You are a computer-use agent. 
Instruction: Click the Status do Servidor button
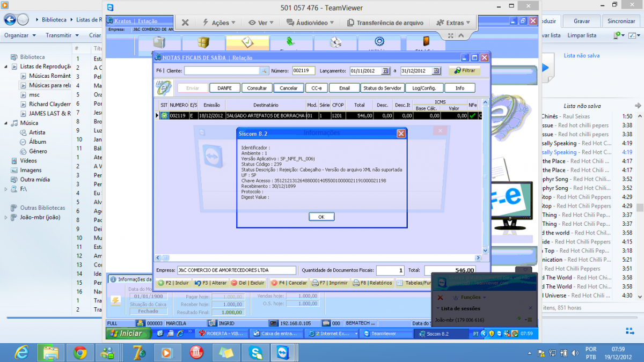point(382,88)
